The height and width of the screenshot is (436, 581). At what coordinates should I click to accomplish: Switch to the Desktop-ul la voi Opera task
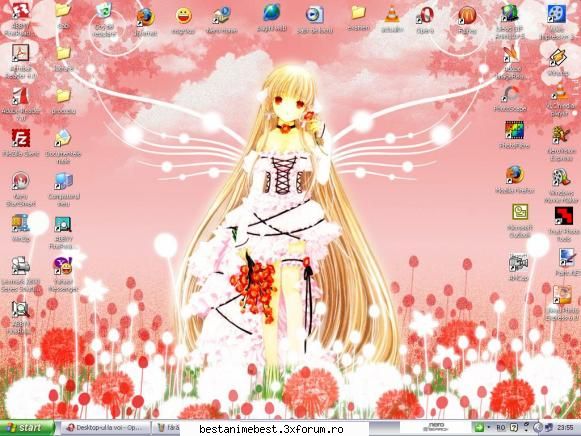coord(106,428)
